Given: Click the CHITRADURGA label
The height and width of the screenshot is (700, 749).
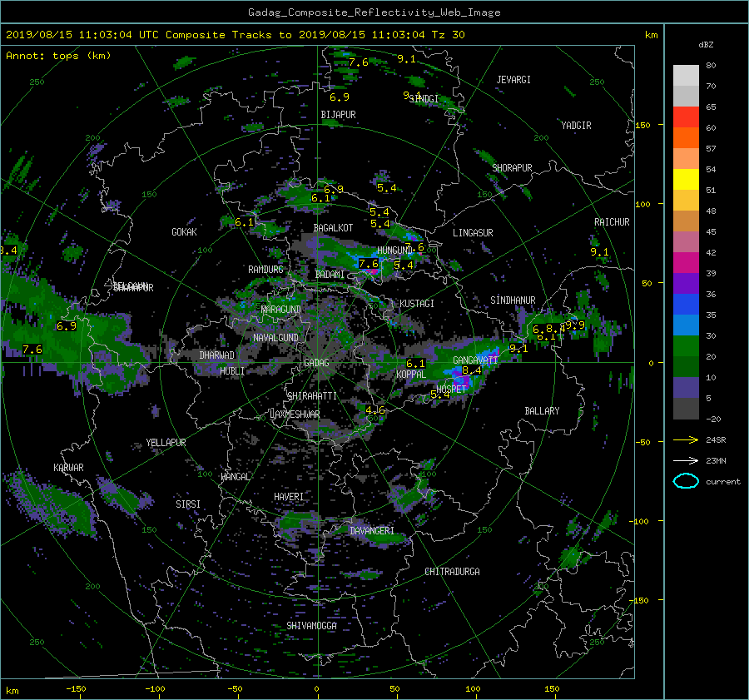Looking at the screenshot, I should pyautogui.click(x=452, y=572).
